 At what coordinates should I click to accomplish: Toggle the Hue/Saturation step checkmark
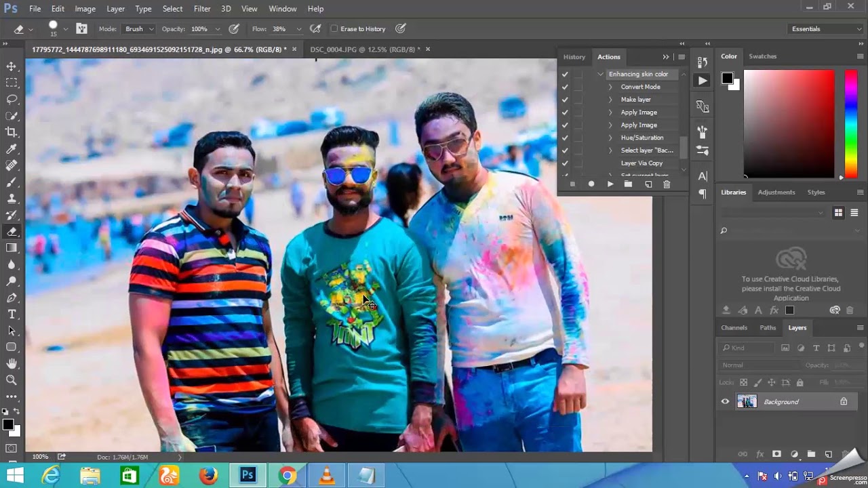click(565, 138)
